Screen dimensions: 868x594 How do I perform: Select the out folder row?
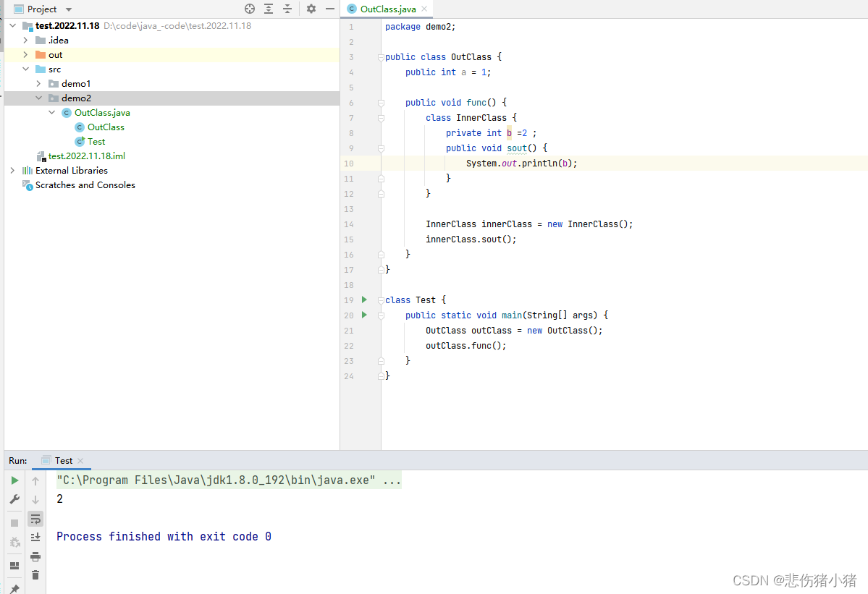(x=172, y=55)
